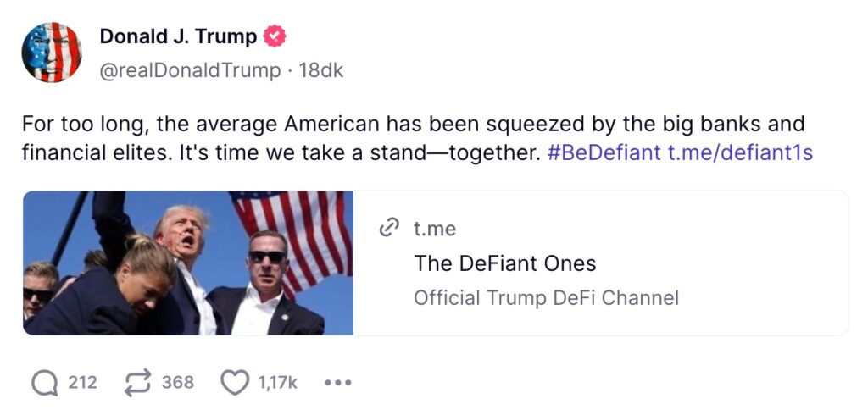Click the 212 replies count
This screenshot has width=868, height=415.
click(x=82, y=383)
